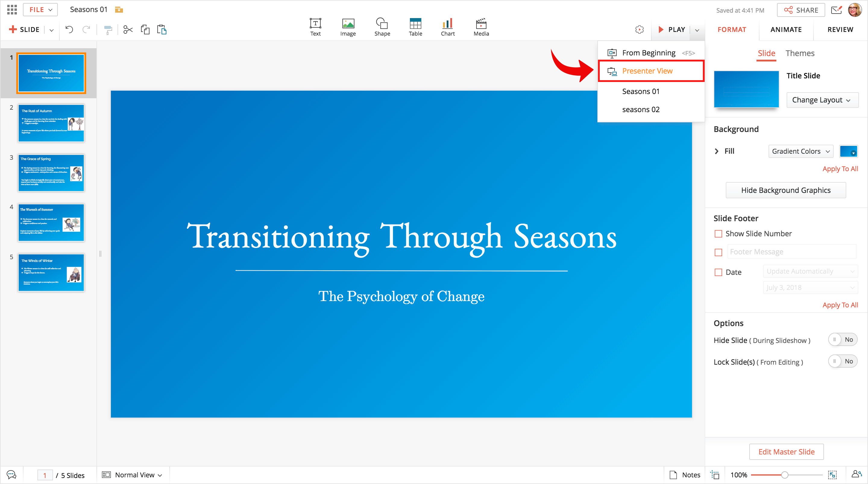The height and width of the screenshot is (484, 868).
Task: Switch to the ANIMATE tab
Action: [x=786, y=30]
